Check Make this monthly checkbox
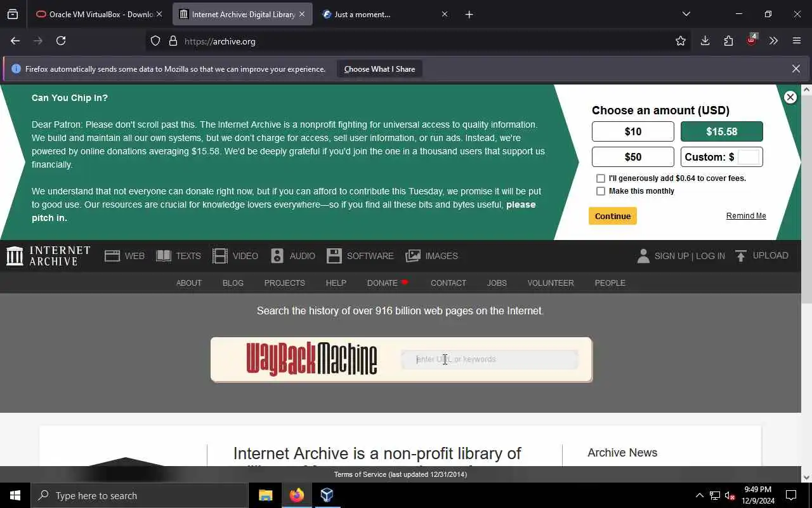 pyautogui.click(x=600, y=191)
